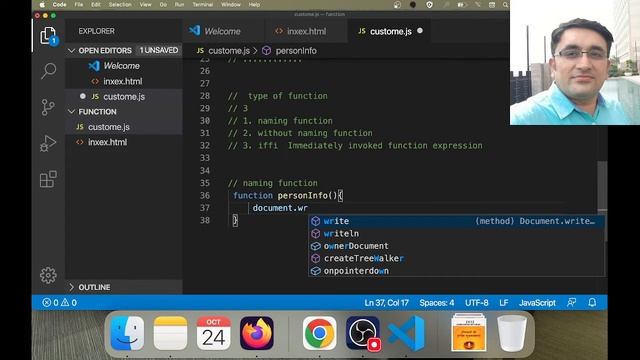The image size is (640, 360).
Task: Open inxex.html in Open Editors list
Action: (x=124, y=81)
